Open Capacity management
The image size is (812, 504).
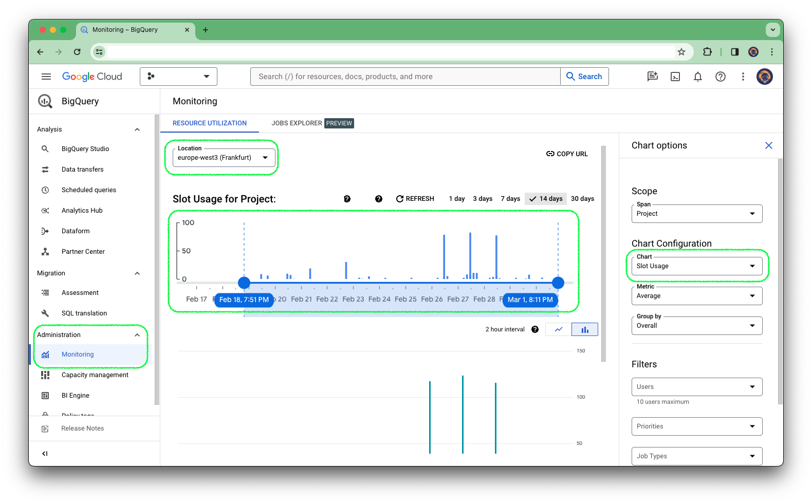pos(95,375)
